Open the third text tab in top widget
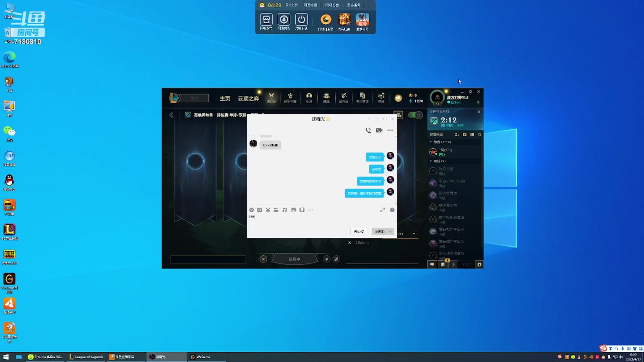 (x=332, y=5)
